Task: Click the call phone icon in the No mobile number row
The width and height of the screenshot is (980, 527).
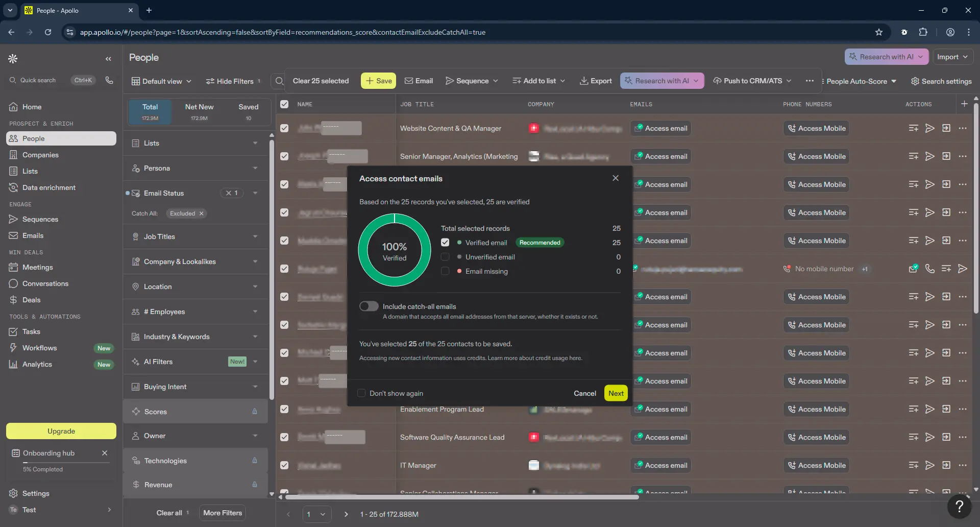Action: [930, 269]
